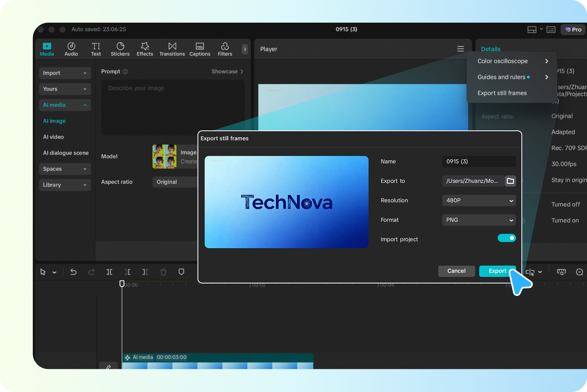Collapse the AI media section

coord(65,105)
